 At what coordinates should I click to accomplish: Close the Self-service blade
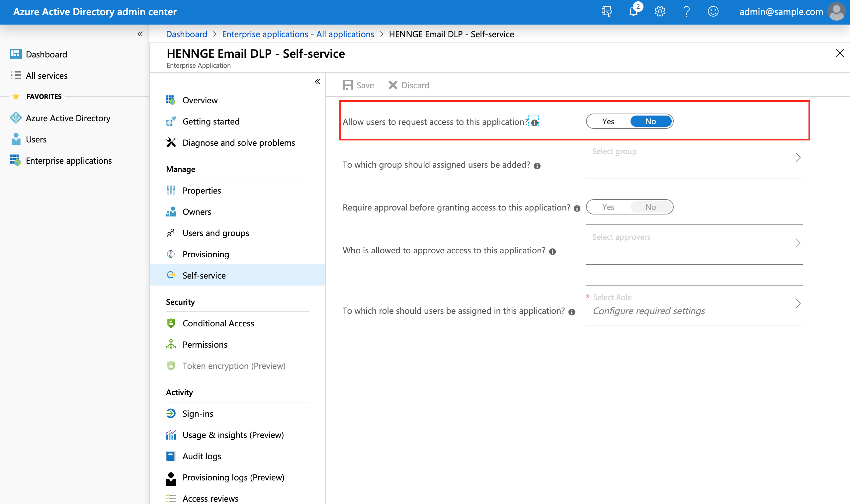839,53
